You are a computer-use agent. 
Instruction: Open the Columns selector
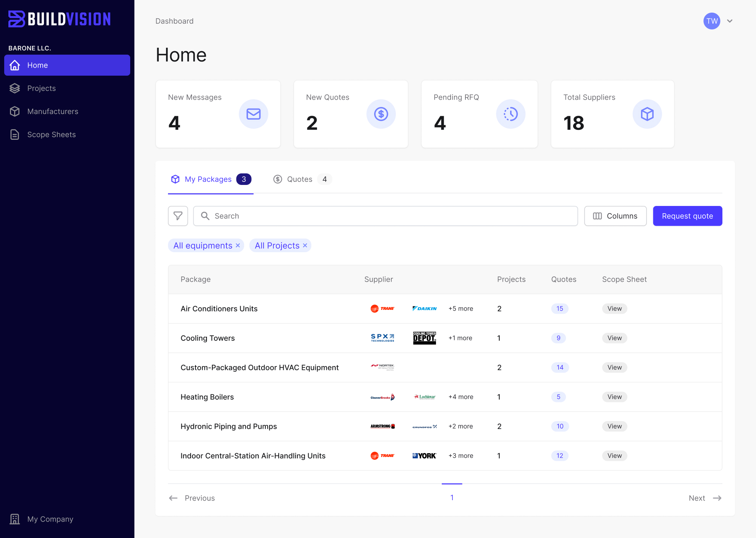click(x=615, y=216)
